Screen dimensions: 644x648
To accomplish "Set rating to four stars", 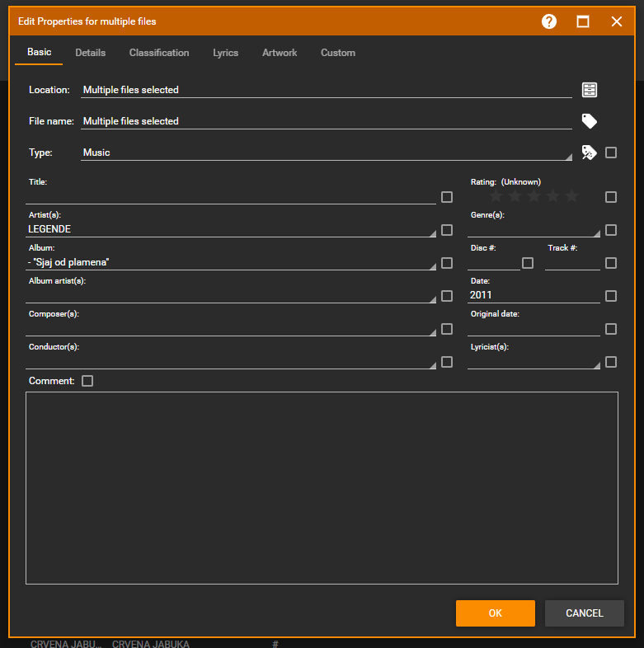I will (x=552, y=196).
